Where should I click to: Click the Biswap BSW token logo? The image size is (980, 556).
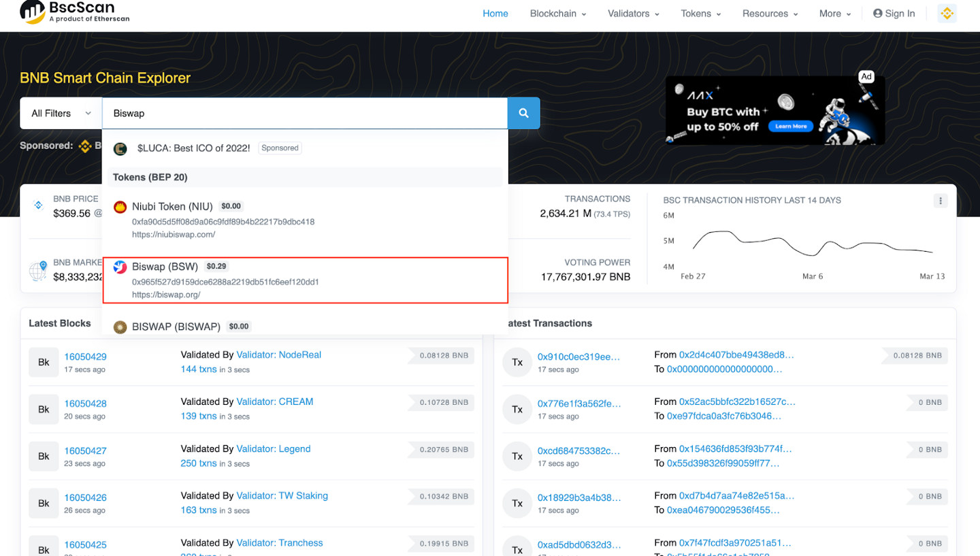point(120,267)
